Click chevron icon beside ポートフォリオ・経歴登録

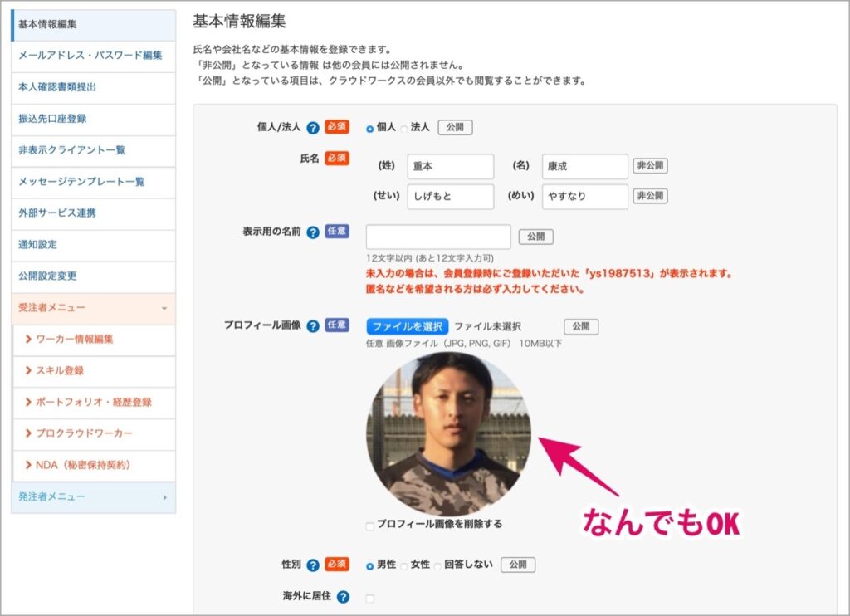tap(28, 402)
